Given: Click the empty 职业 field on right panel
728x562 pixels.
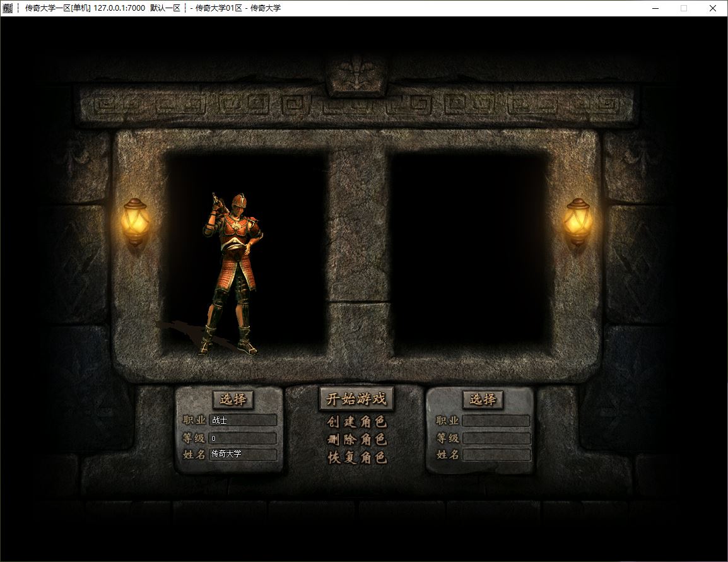Looking at the screenshot, I should [x=496, y=421].
